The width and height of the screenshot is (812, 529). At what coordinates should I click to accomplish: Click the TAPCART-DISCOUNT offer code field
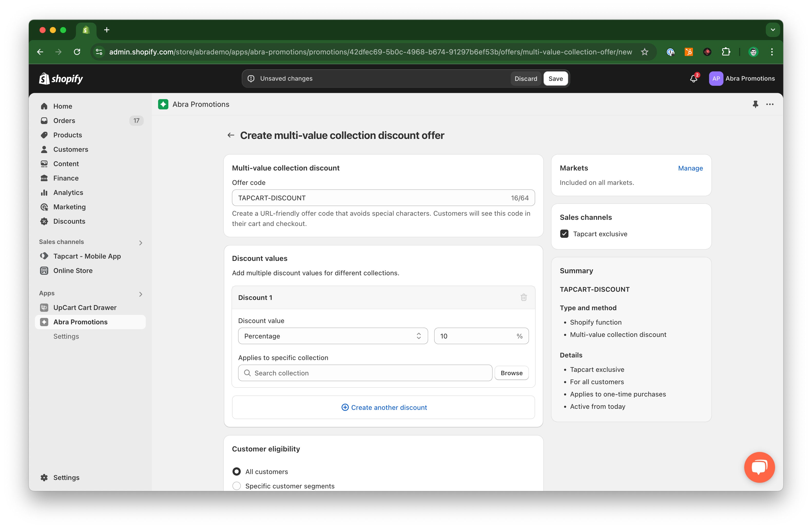(383, 198)
